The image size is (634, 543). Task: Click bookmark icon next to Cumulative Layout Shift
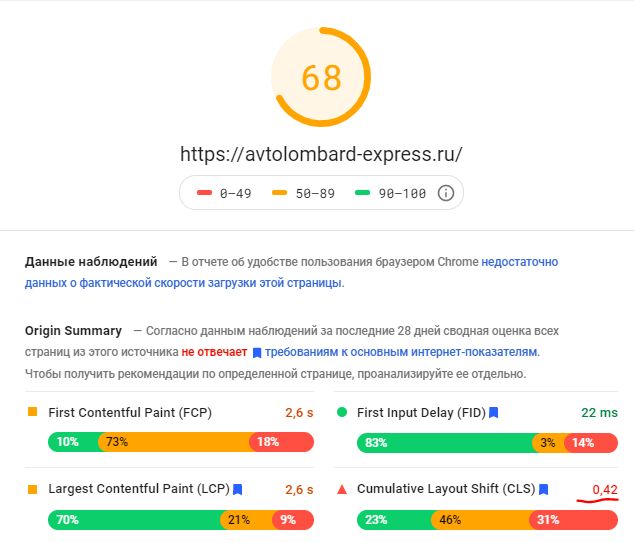click(x=544, y=490)
